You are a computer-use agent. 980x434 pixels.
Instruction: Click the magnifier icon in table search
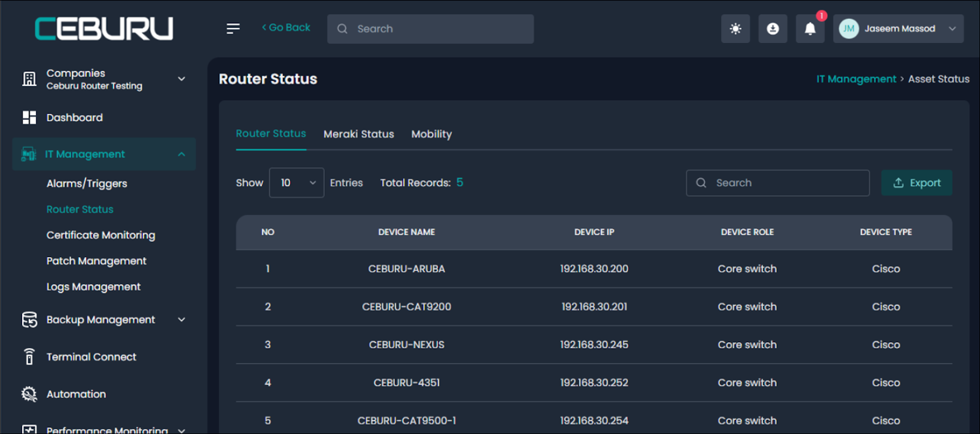tap(701, 183)
